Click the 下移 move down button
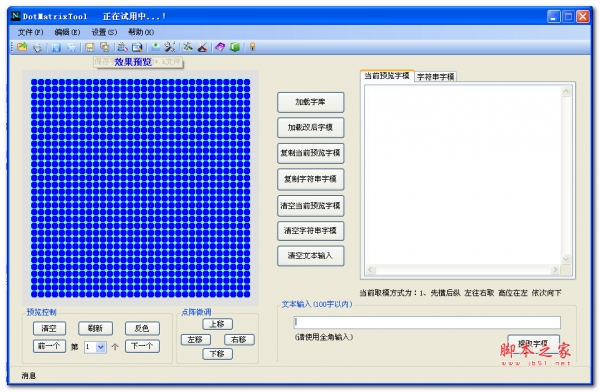 [217, 354]
